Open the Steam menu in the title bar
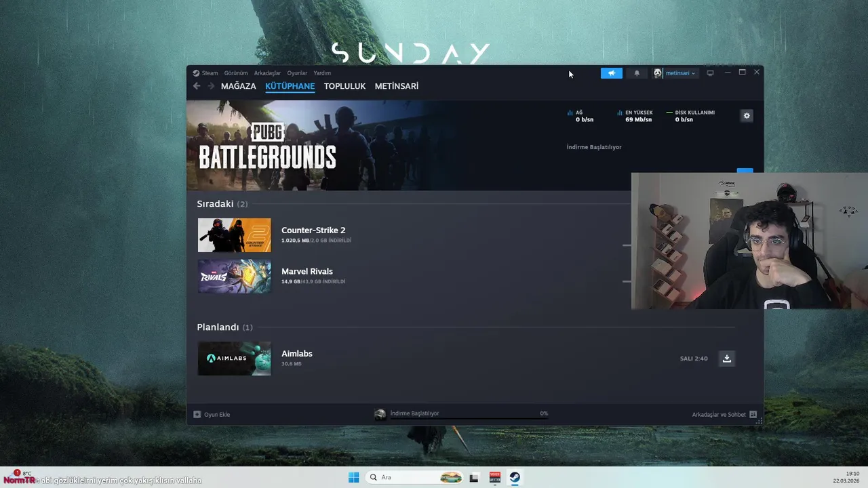The height and width of the screenshot is (488, 868). [205, 73]
